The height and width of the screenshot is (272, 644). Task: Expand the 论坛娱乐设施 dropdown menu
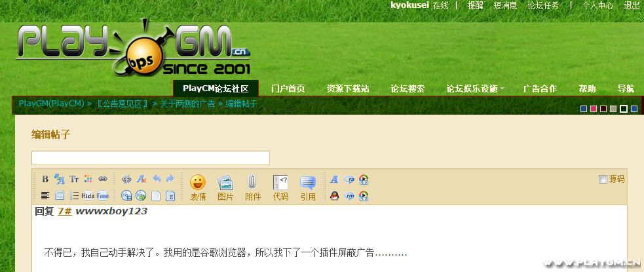coord(475,88)
